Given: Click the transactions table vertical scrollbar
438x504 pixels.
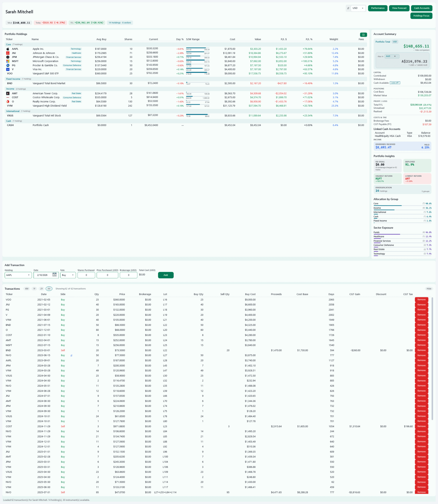Looking at the screenshot, I should tap(432, 359).
